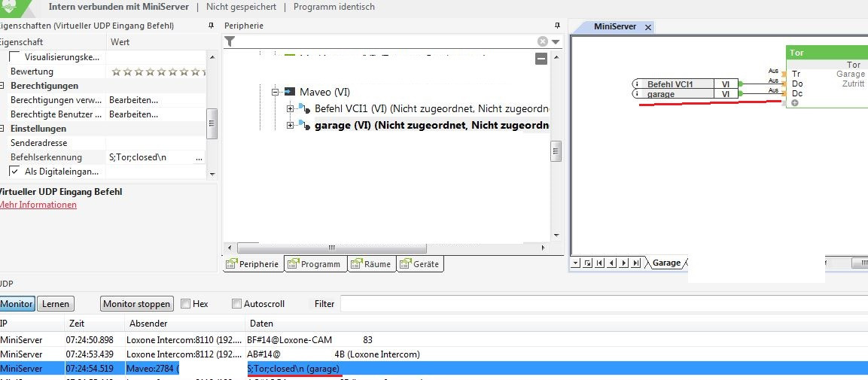This screenshot has height=380, width=868.
Task: Close the MiniServer document tab
Action: click(648, 27)
